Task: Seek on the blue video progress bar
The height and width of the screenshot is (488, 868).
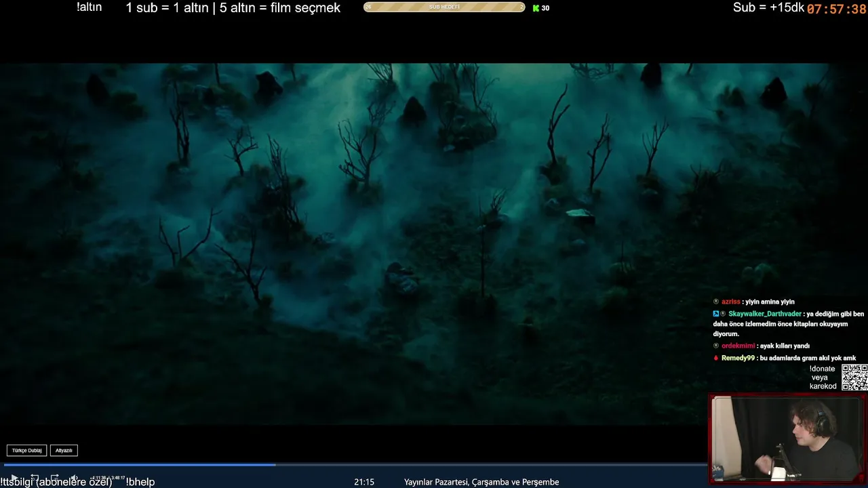Action: pos(355,465)
